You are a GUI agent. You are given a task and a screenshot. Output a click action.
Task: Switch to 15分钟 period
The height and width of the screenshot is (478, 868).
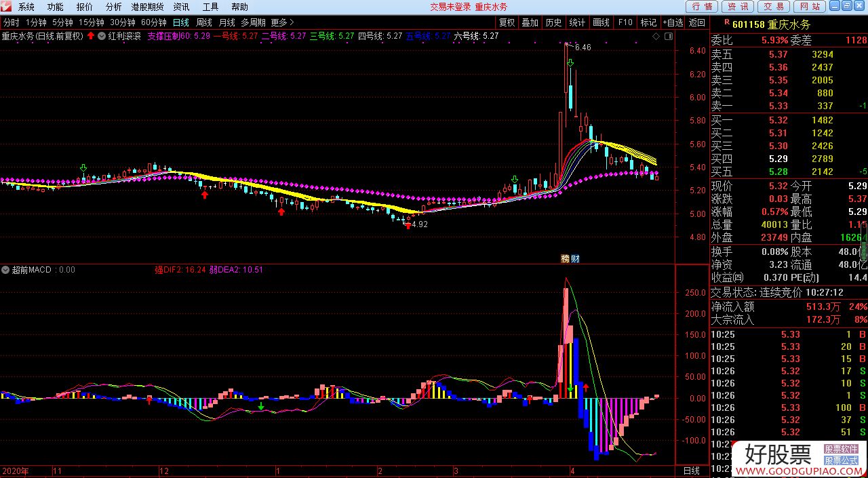[x=92, y=22]
